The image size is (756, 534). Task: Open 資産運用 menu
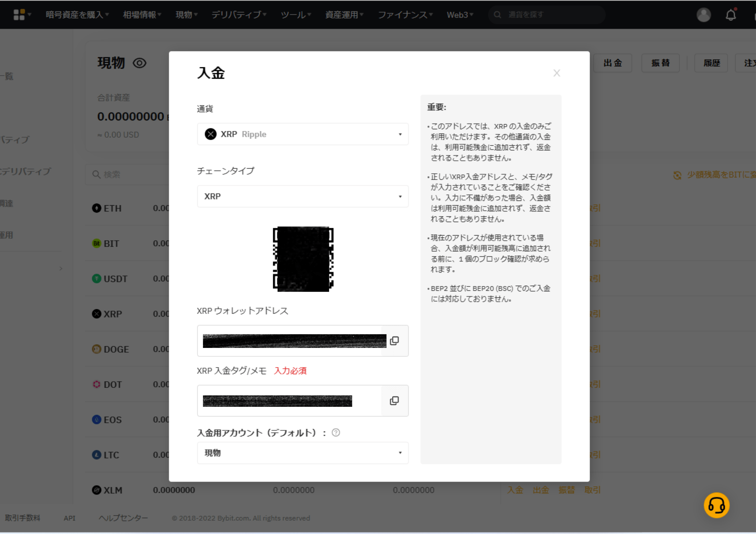(344, 14)
